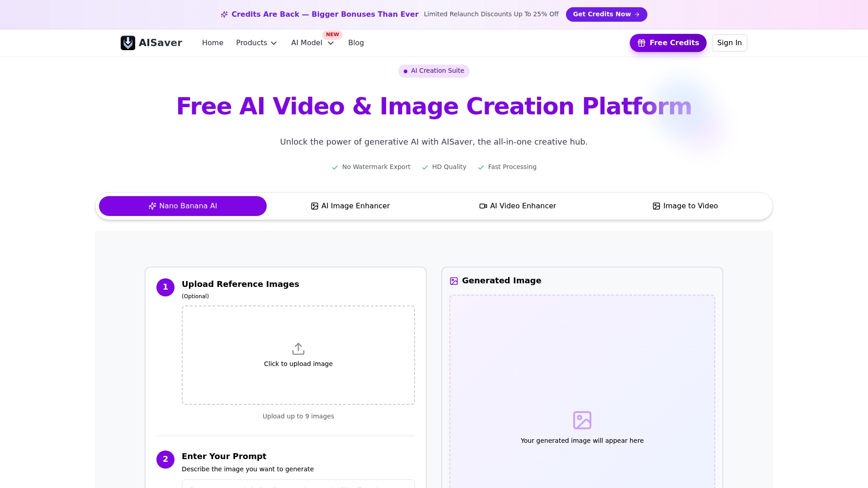
Task: Switch to the AI Video Enhancer tab
Action: tap(518, 206)
